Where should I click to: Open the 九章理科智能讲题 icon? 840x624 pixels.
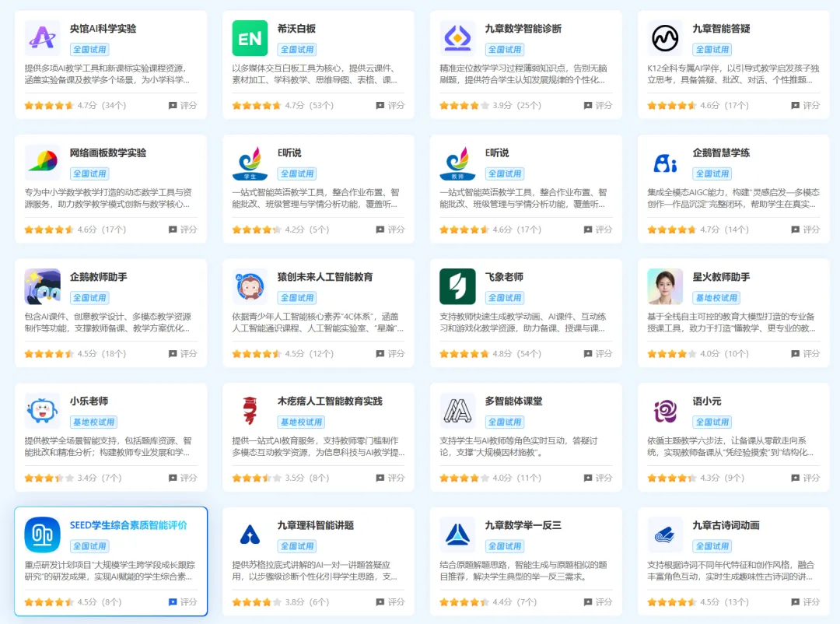click(250, 535)
